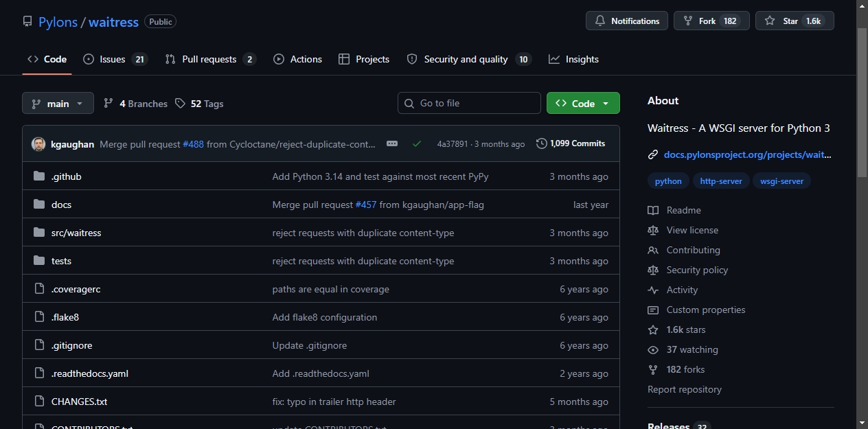Click the src/waitress folder icon
Viewport: 868px width, 429px height.
39,233
